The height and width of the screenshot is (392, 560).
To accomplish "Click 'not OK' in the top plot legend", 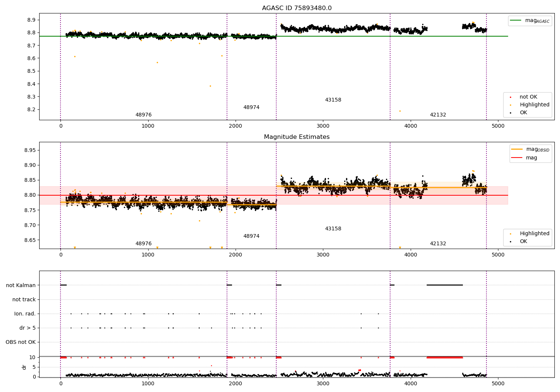I will coord(528,97).
